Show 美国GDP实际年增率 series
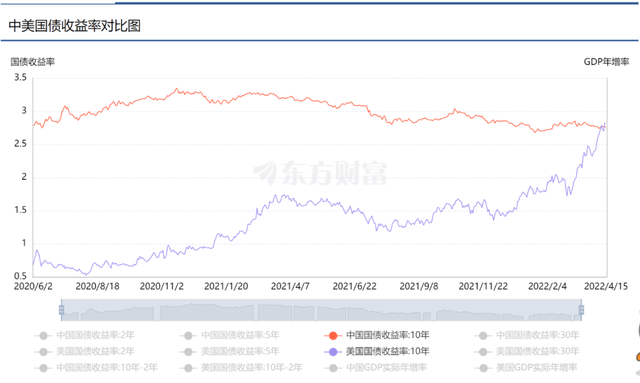The image size is (640, 383). (526, 367)
